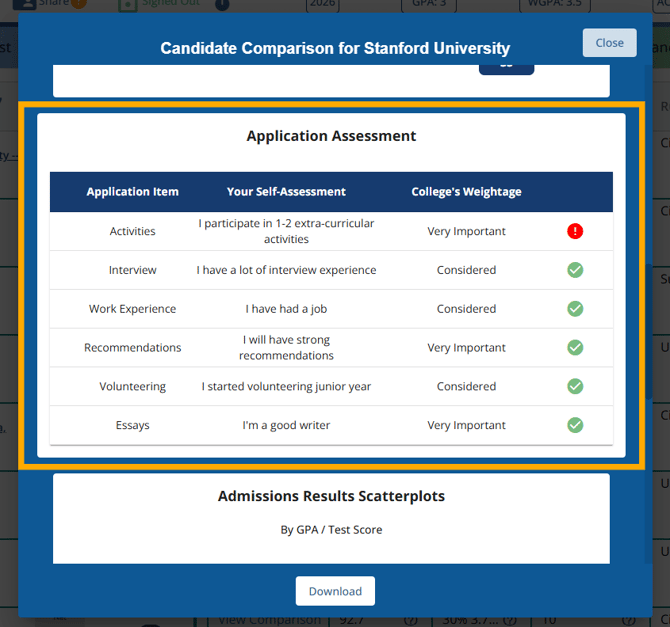This screenshot has height=627, width=670.
Task: Click the green checkmark for Interview
Action: [575, 270]
